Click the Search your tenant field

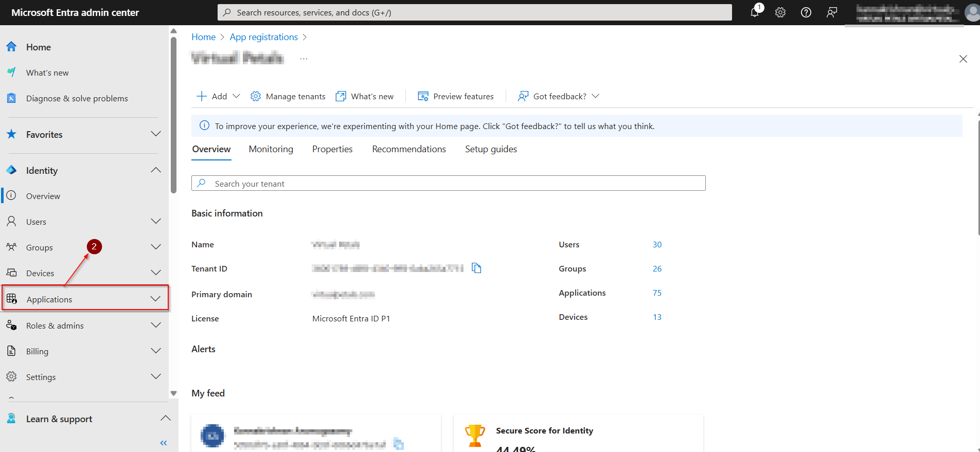449,184
